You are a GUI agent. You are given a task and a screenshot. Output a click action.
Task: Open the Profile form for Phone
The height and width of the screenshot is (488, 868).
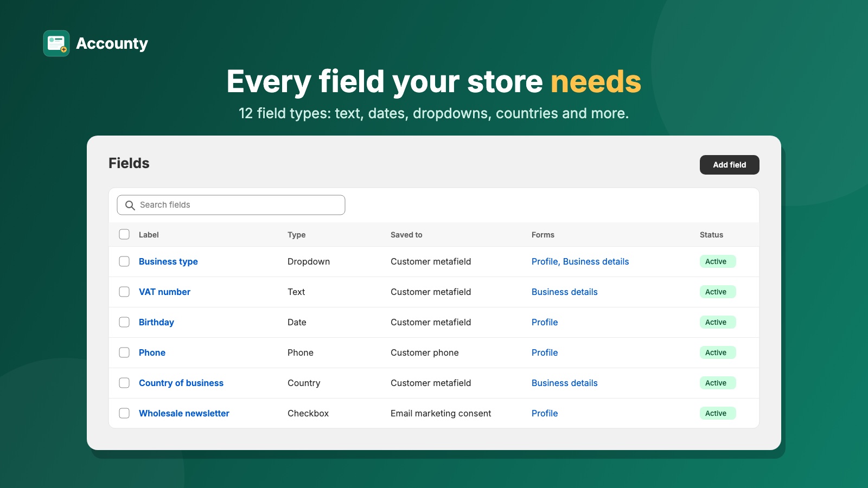point(545,352)
